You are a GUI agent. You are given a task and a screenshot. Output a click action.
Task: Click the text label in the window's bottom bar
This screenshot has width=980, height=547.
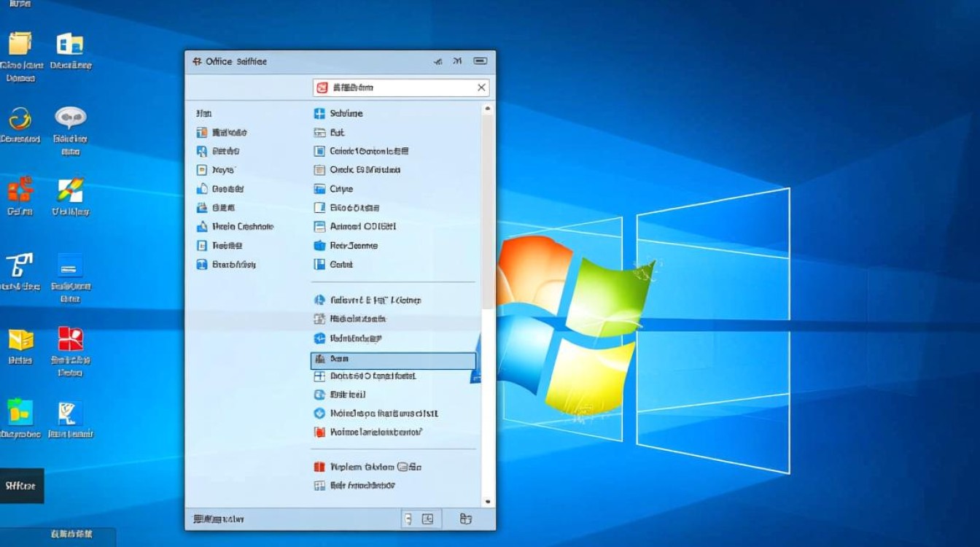(x=219, y=519)
